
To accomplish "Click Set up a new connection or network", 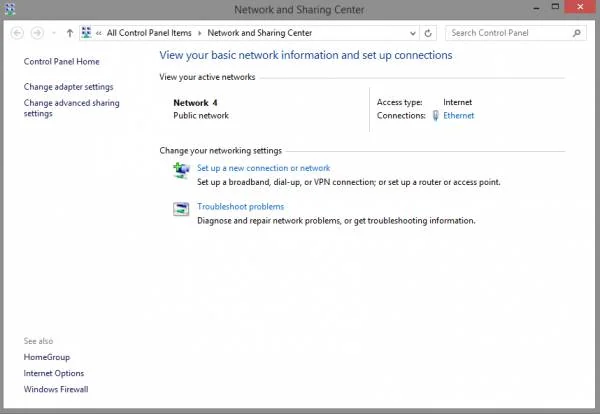I will click(x=263, y=168).
